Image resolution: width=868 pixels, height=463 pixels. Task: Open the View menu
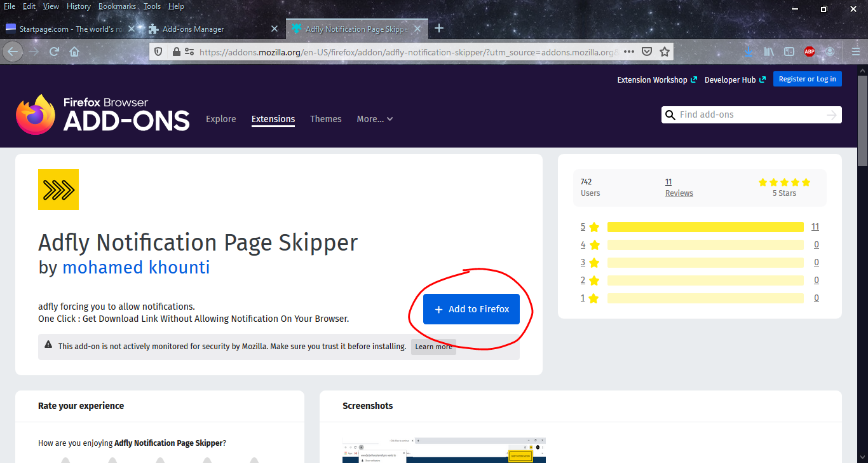[x=51, y=6]
